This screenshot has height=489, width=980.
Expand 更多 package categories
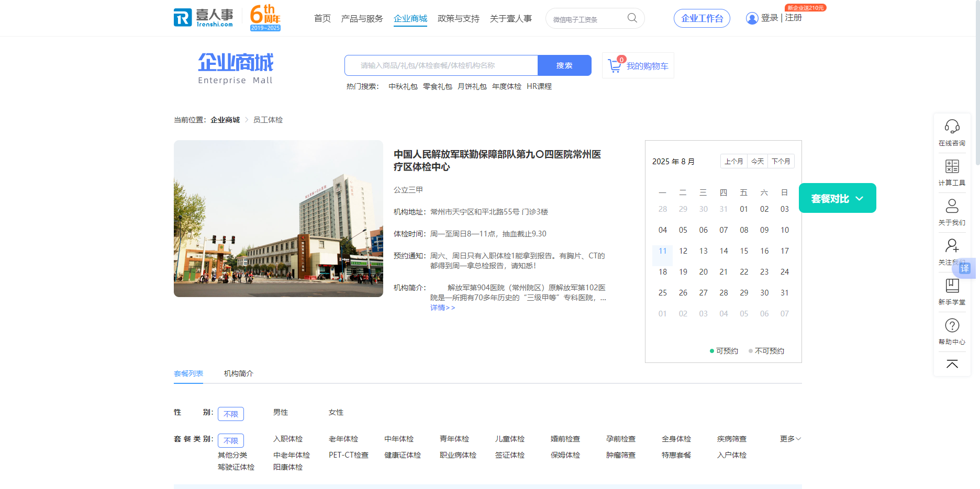pos(790,439)
